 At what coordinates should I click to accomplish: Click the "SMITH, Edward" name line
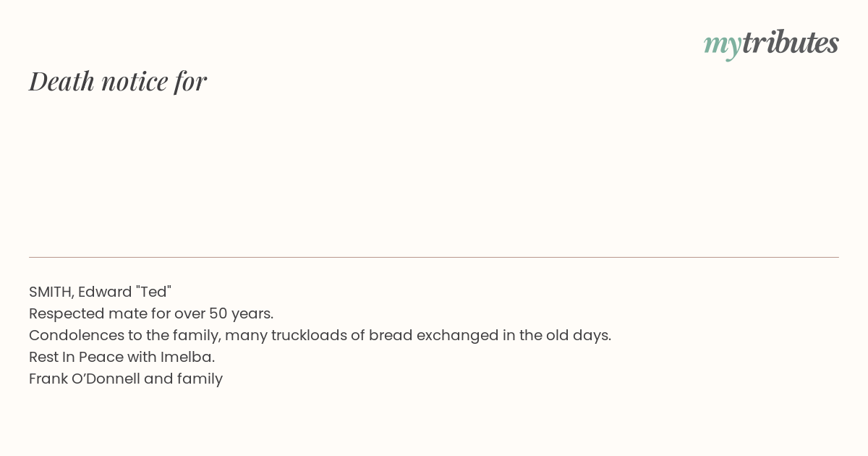(x=100, y=292)
